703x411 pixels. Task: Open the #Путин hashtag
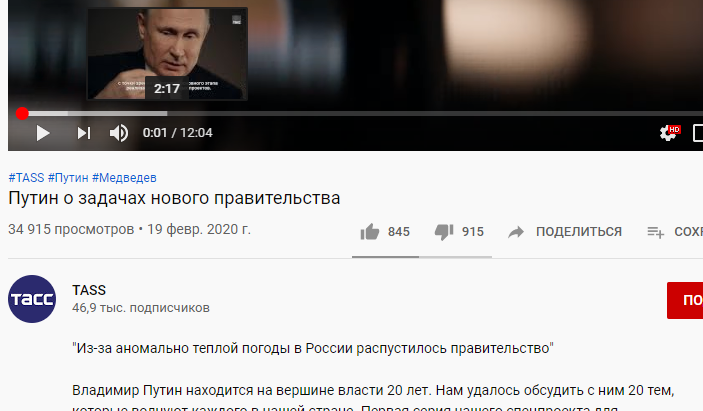point(68,177)
